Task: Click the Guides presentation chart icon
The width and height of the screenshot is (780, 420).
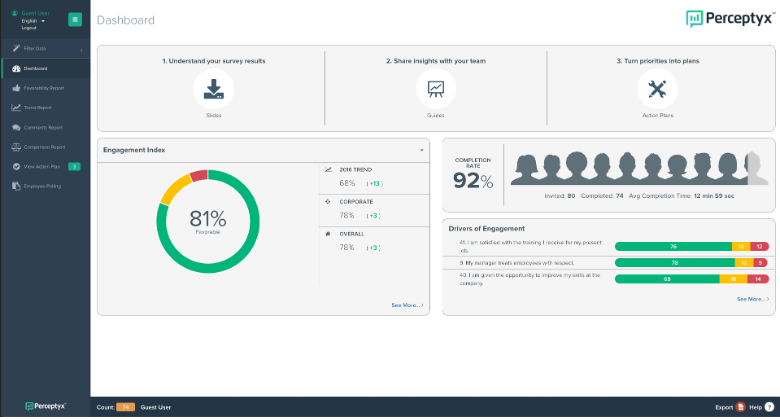Action: pos(435,89)
